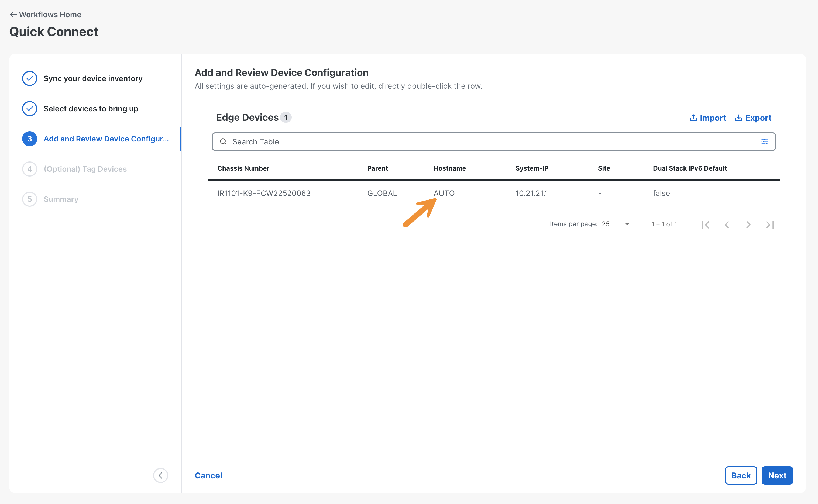This screenshot has height=504, width=818.
Task: Click the 10.21.21.1 System-IP cell
Action: point(532,193)
